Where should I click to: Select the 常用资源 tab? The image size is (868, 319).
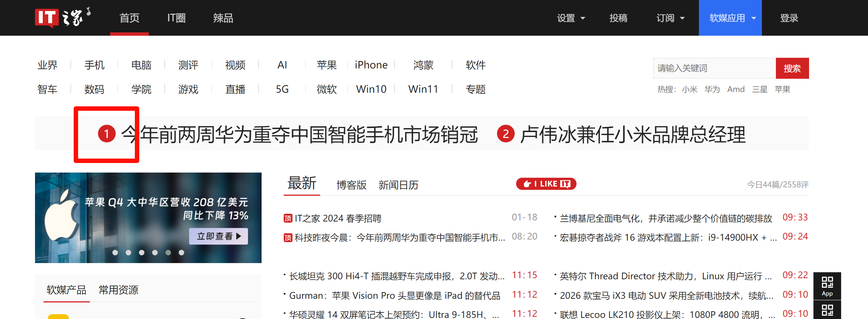click(x=118, y=290)
